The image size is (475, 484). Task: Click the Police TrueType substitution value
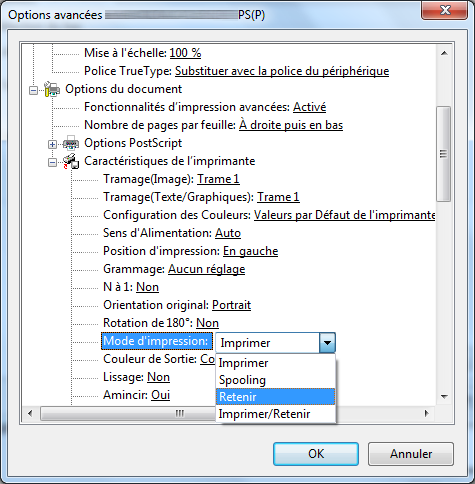click(x=282, y=71)
